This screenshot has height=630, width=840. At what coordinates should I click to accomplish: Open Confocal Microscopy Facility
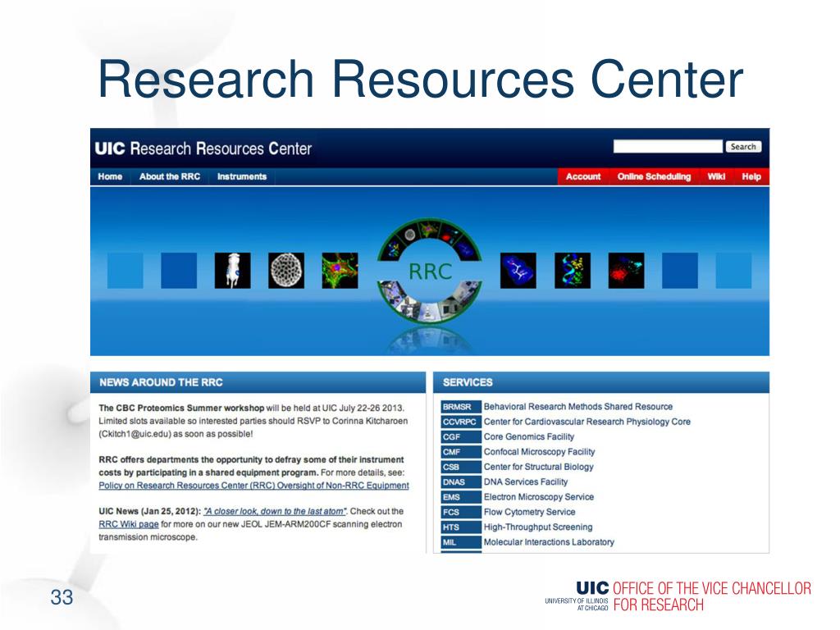pos(539,452)
